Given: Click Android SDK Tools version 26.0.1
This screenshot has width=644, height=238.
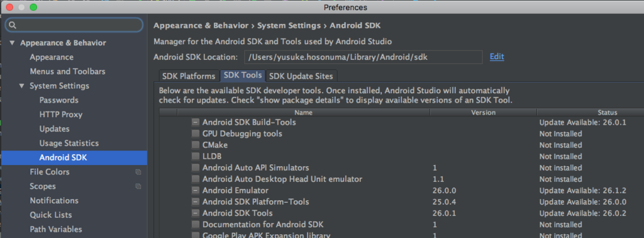Looking at the screenshot, I should (x=445, y=213).
